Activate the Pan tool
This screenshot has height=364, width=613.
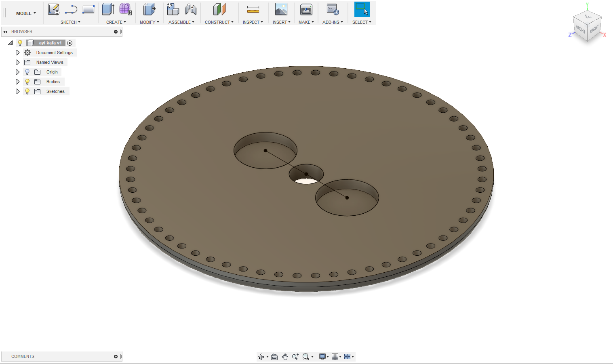point(285,356)
